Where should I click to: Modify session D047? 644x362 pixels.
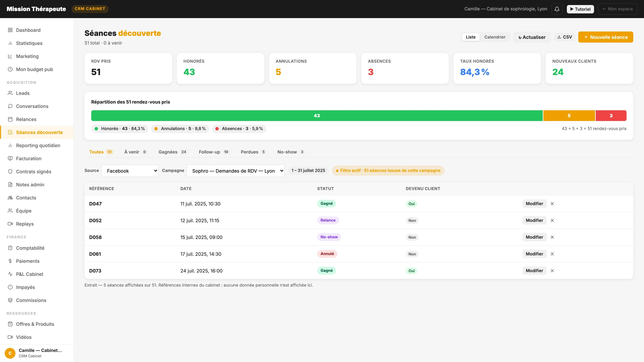point(534,204)
